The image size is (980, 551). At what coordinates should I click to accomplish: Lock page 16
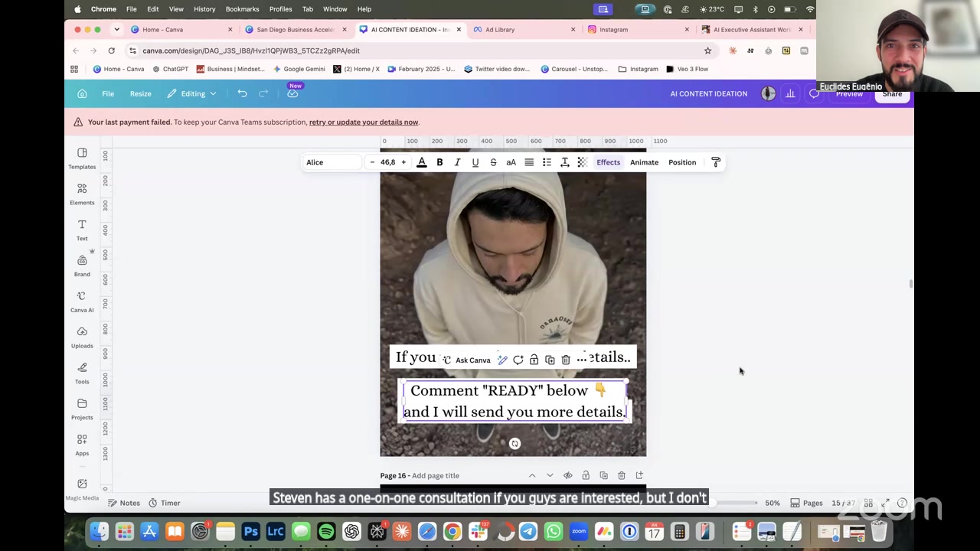pyautogui.click(x=586, y=476)
